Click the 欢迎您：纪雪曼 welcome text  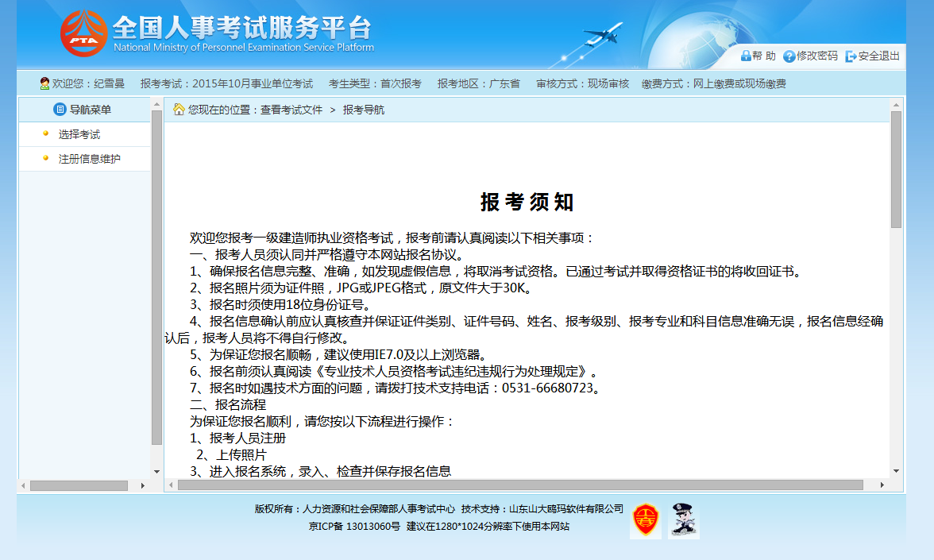pos(88,84)
